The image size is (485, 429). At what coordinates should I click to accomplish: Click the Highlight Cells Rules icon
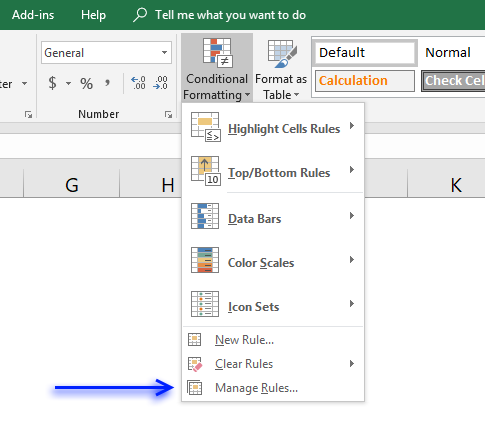point(205,127)
